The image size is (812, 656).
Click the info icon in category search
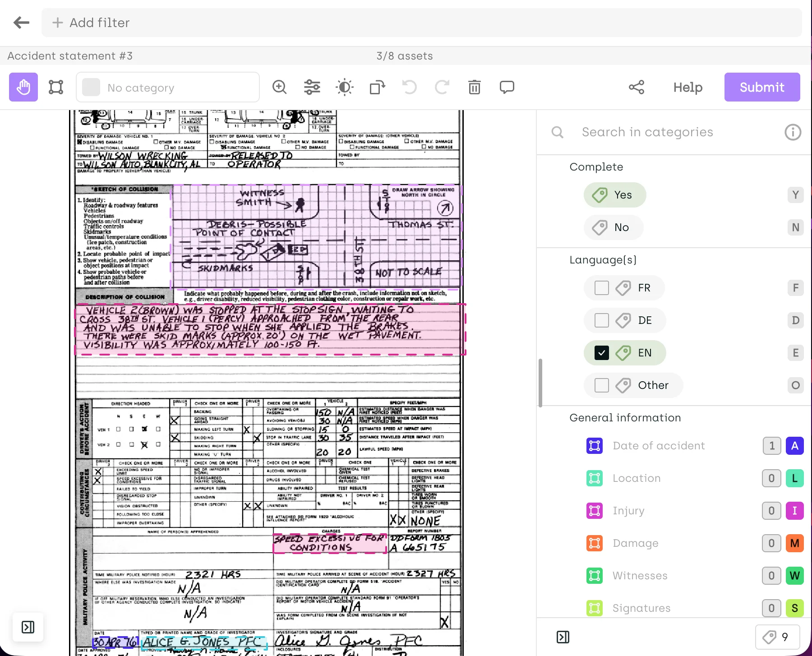pos(793,132)
